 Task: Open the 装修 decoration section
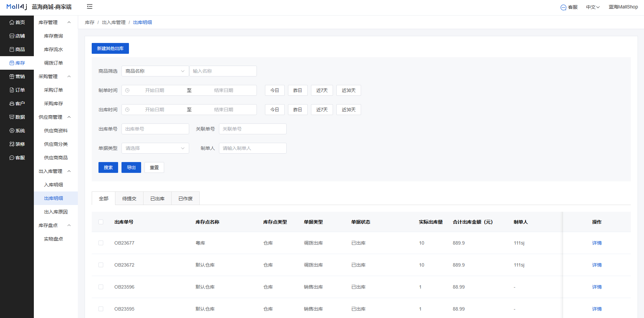click(17, 144)
